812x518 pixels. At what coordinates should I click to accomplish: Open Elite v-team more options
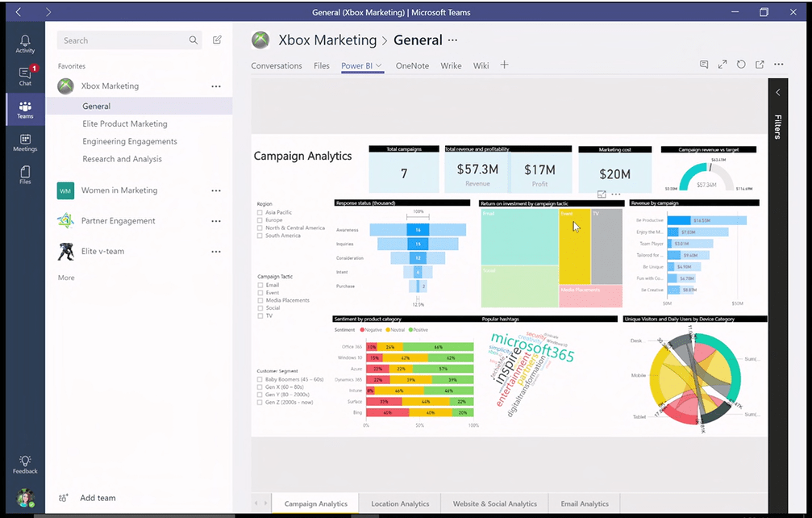pyautogui.click(x=216, y=252)
